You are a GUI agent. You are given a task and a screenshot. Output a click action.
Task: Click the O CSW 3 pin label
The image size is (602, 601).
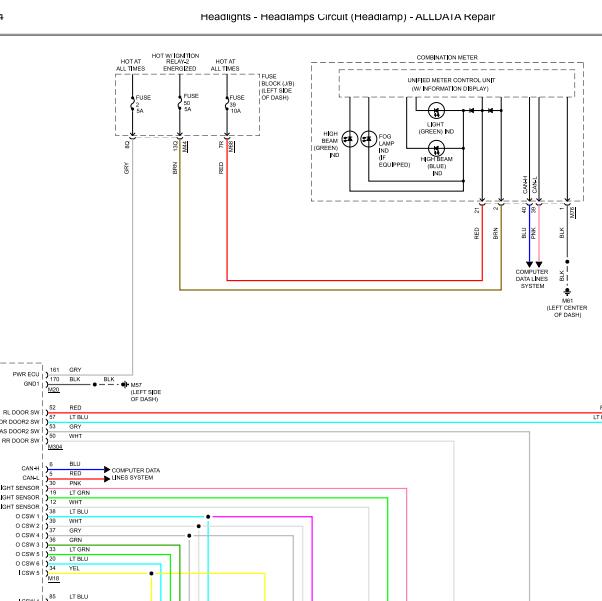click(28, 545)
